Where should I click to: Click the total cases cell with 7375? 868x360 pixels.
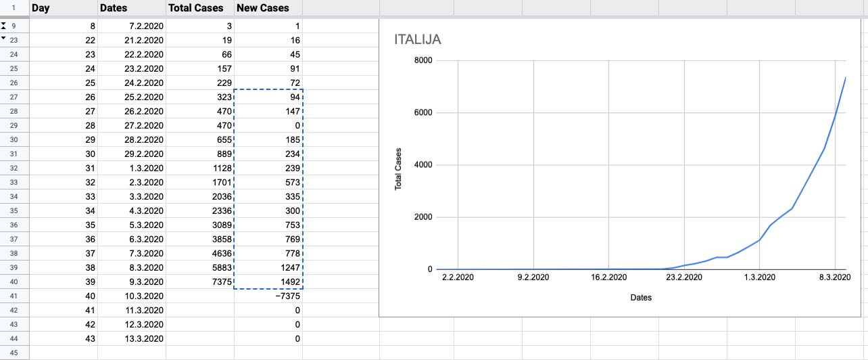pos(199,282)
